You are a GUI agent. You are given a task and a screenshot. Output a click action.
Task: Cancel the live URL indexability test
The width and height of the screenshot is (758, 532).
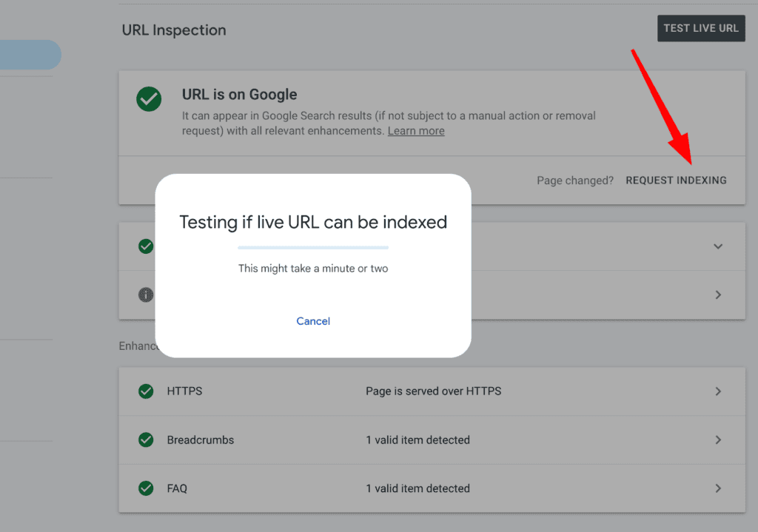pos(313,321)
